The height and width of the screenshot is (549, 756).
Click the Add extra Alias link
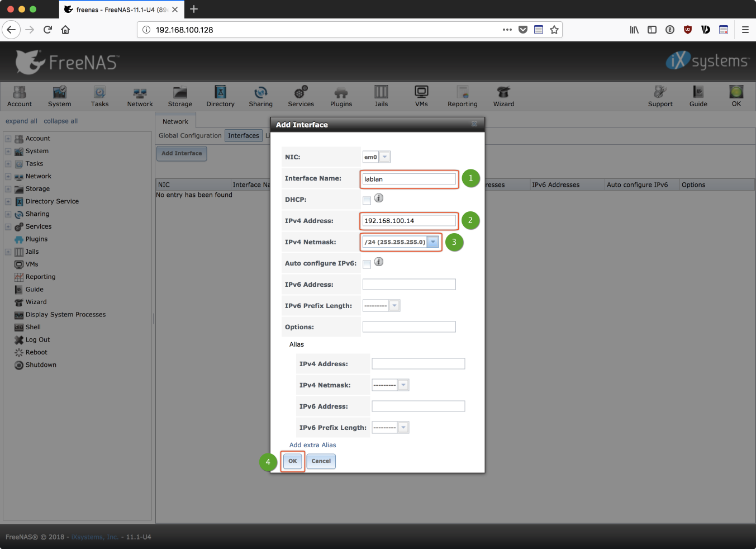312,445
